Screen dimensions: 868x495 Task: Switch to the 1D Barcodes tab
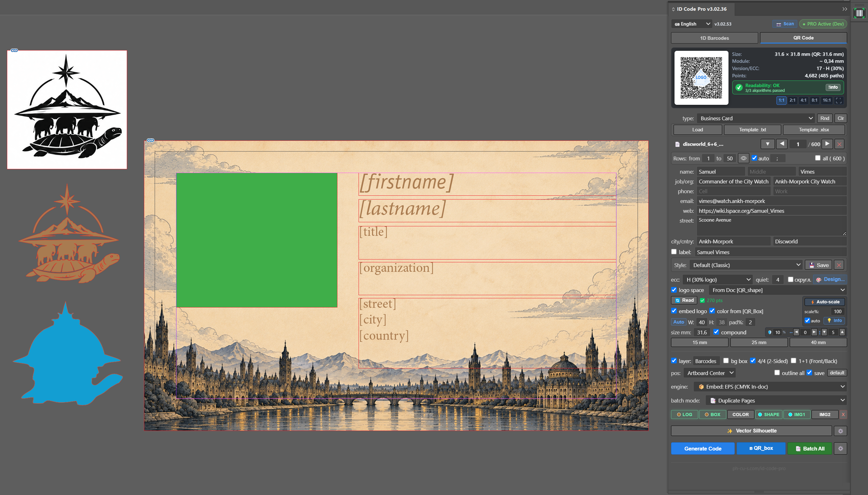714,38
